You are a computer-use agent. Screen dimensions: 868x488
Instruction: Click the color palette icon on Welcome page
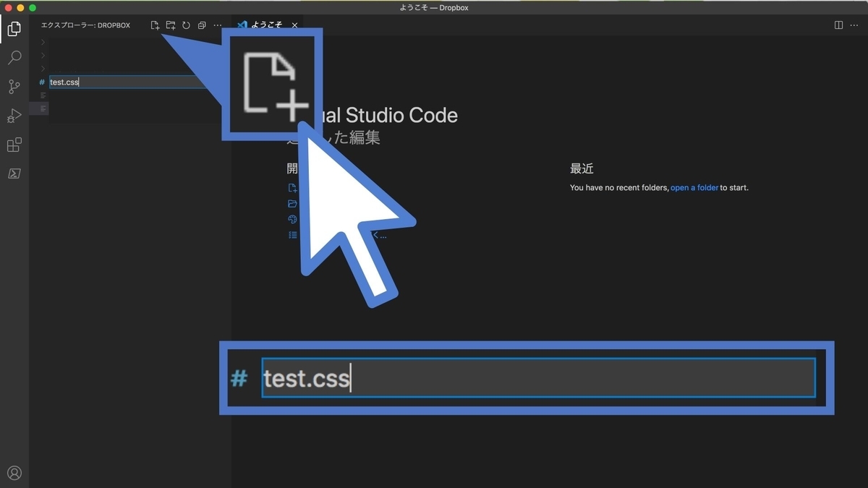(292, 219)
